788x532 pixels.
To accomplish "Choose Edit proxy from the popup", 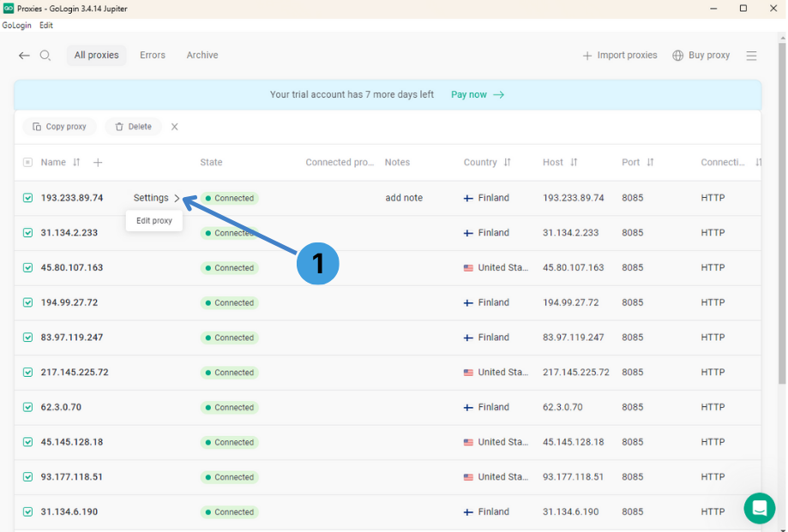I will point(154,221).
